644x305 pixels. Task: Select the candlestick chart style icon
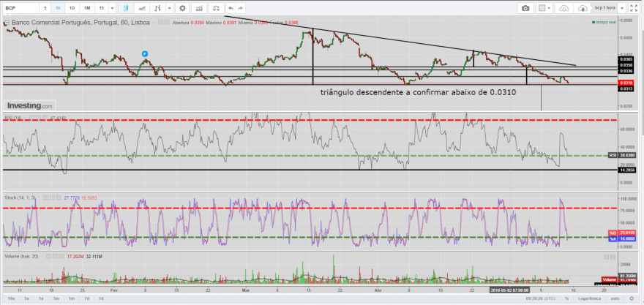[126, 8]
